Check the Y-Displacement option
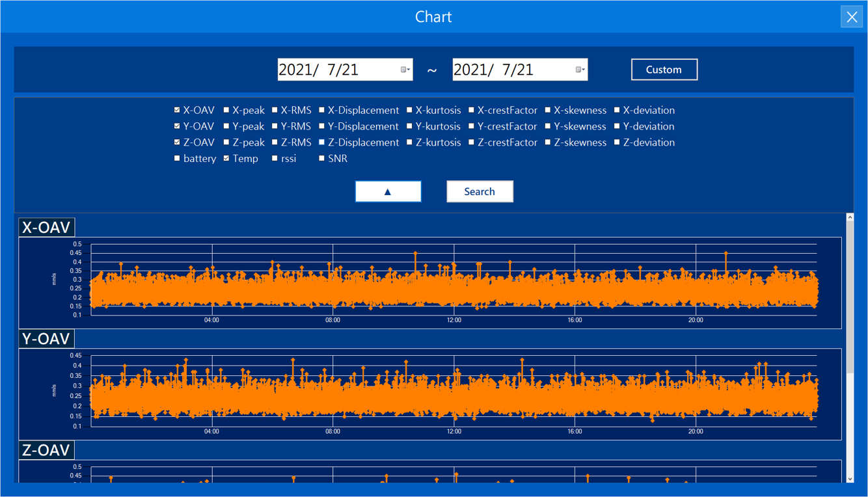868x497 pixels. (321, 126)
